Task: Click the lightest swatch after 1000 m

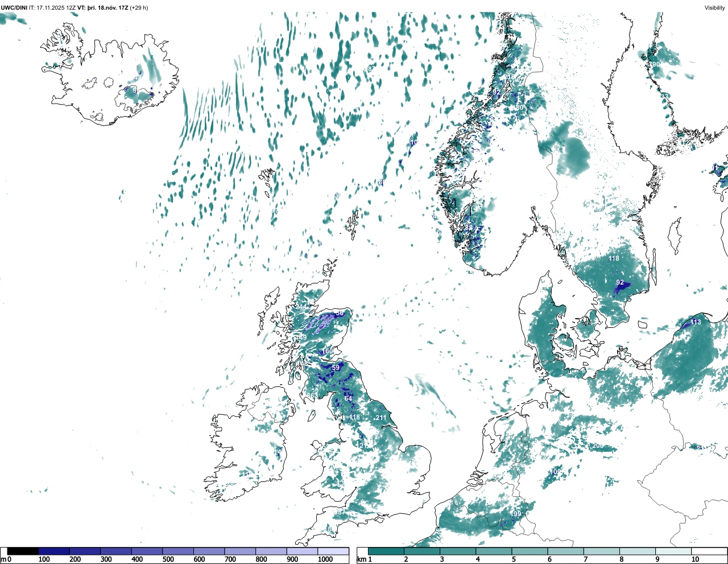Action: click(333, 551)
